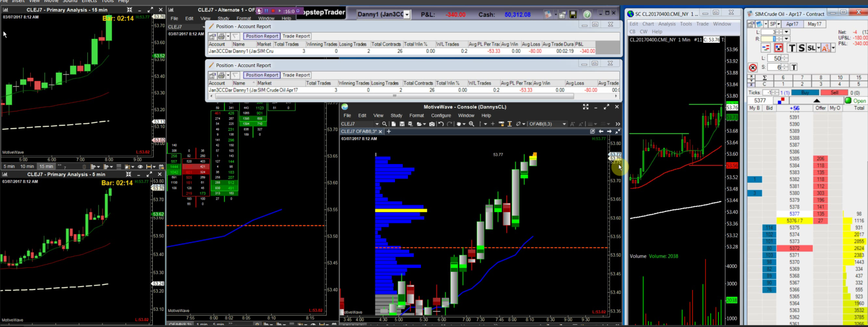Image resolution: width=868 pixels, height=327 pixels.
Task: Click the Sigma total button in the order grid
Action: [765, 78]
